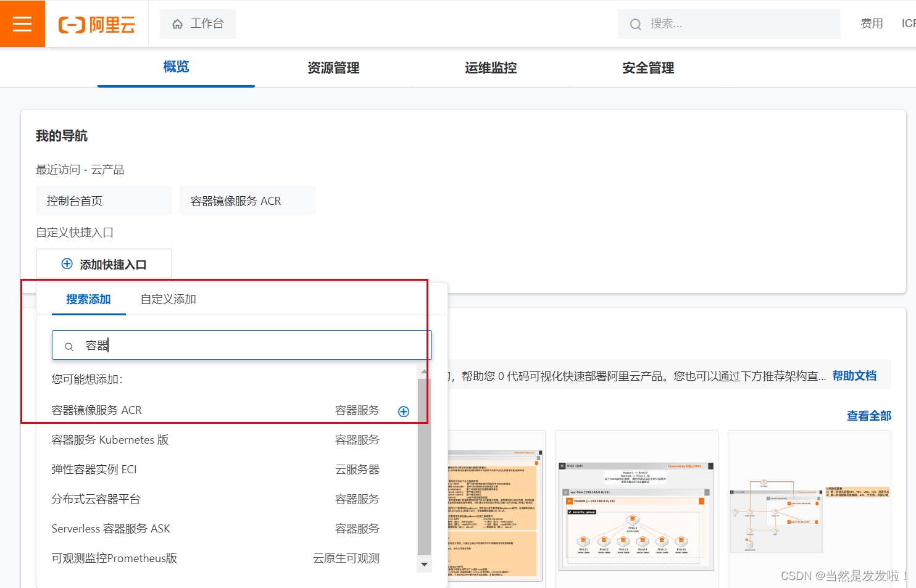
Task: Click scrollbar up arrow in suggestion list
Action: point(424,371)
